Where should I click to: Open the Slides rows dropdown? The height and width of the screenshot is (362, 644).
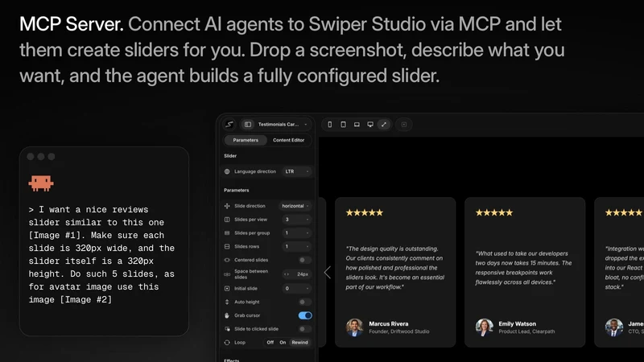(x=296, y=247)
